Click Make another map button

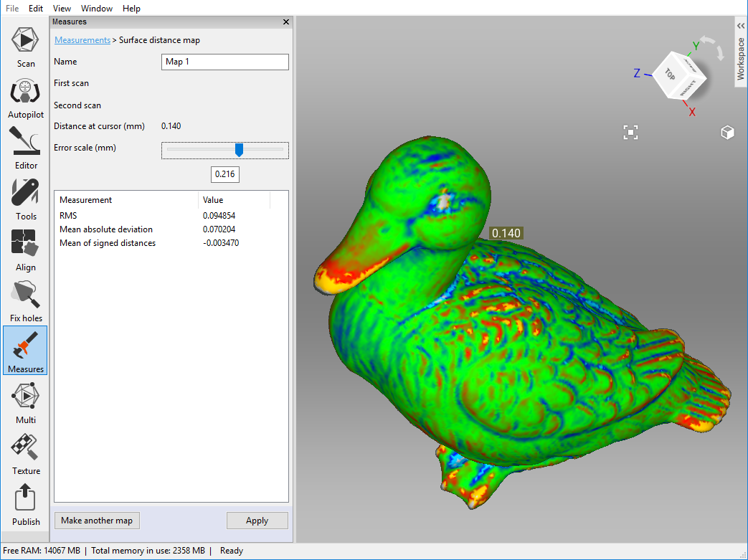coord(97,521)
